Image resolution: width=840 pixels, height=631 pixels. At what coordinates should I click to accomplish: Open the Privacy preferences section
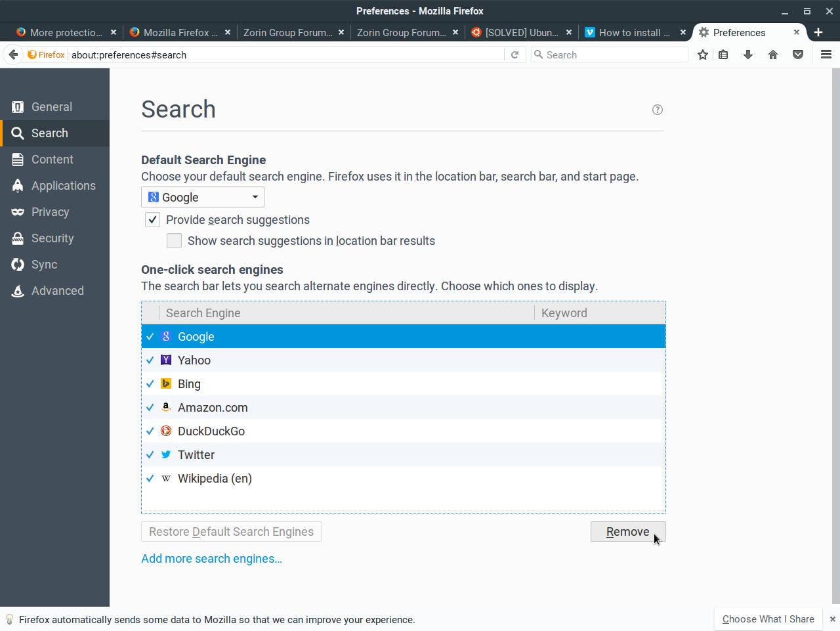click(x=50, y=212)
